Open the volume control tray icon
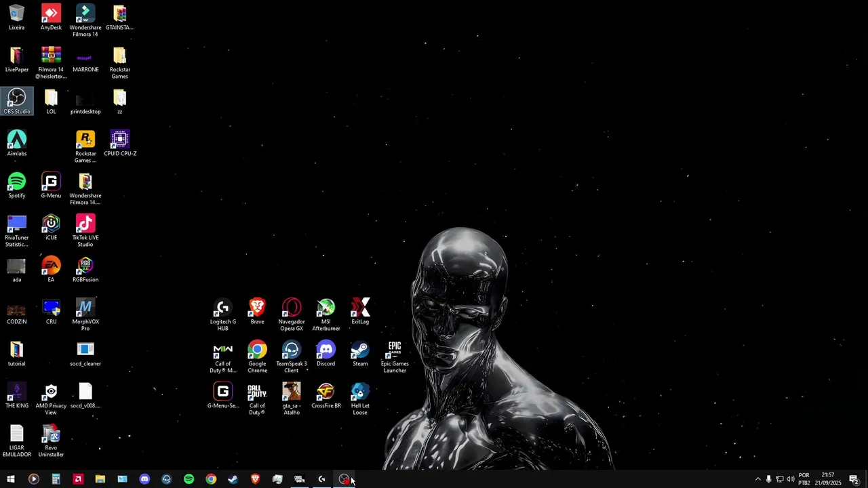868x488 pixels. (x=790, y=479)
